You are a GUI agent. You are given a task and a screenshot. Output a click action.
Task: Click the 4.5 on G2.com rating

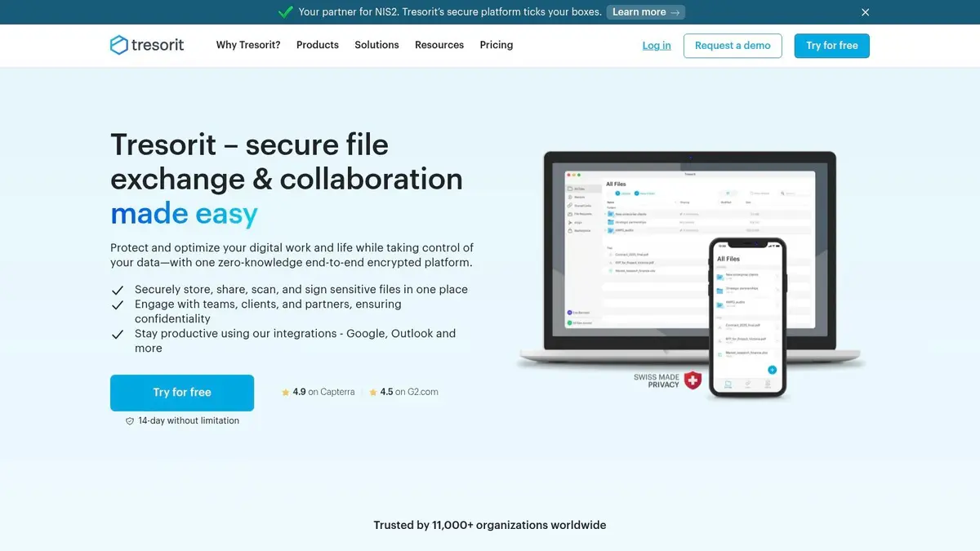pos(404,393)
